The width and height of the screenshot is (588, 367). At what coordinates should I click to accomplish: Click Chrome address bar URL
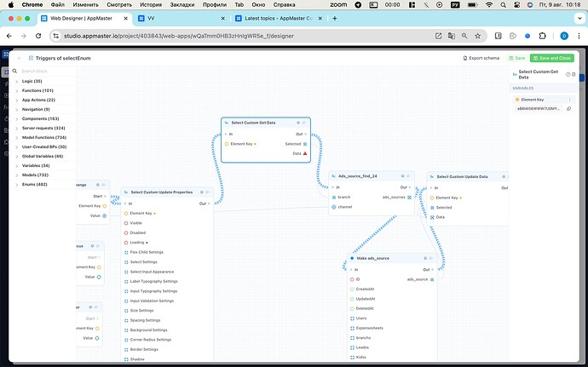[179, 36]
